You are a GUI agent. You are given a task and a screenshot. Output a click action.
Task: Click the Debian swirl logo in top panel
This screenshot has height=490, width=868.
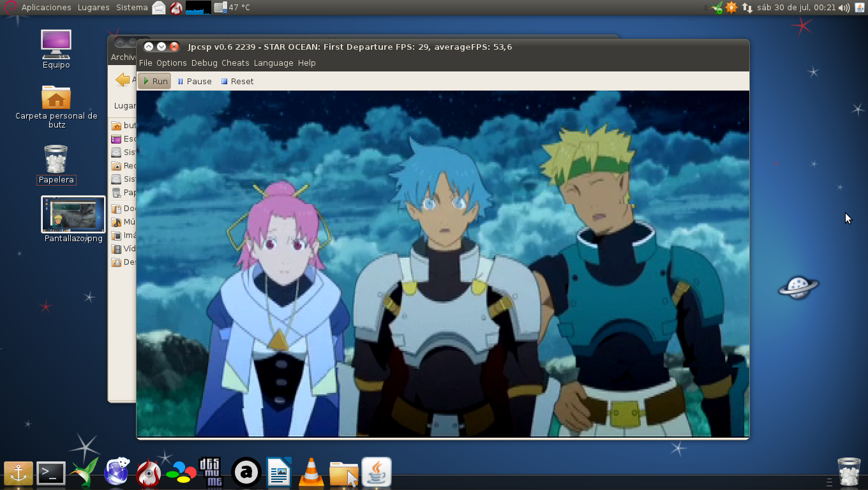pyautogui.click(x=10, y=8)
